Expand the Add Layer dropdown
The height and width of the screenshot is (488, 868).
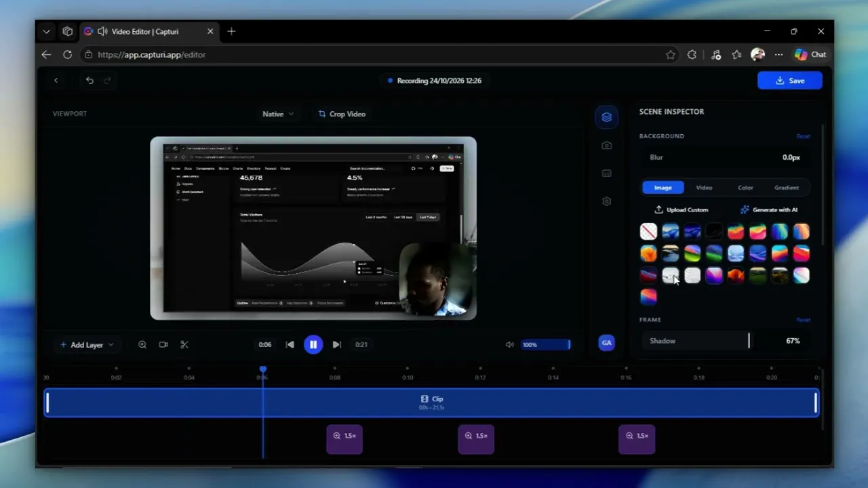87,345
